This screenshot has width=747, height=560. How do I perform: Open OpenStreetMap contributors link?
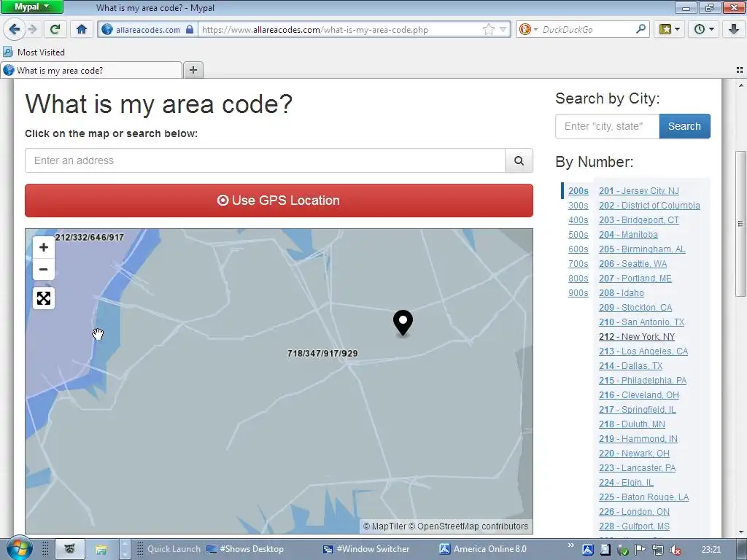coord(468,526)
